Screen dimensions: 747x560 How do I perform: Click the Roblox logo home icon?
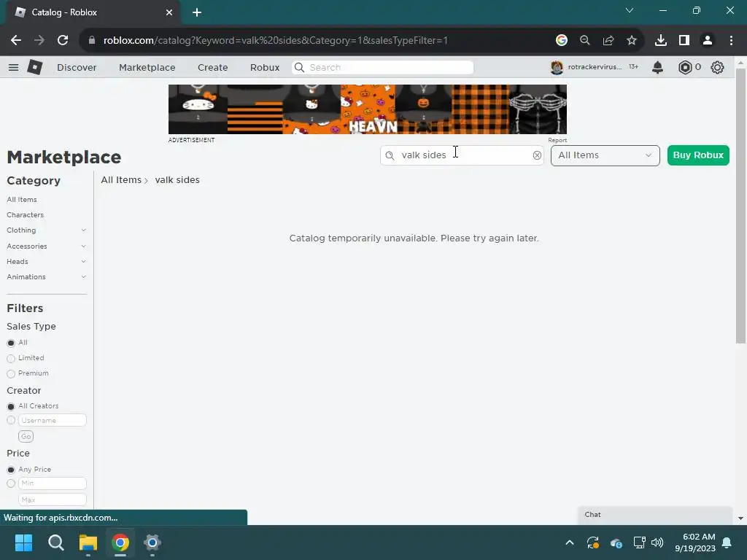click(x=35, y=67)
